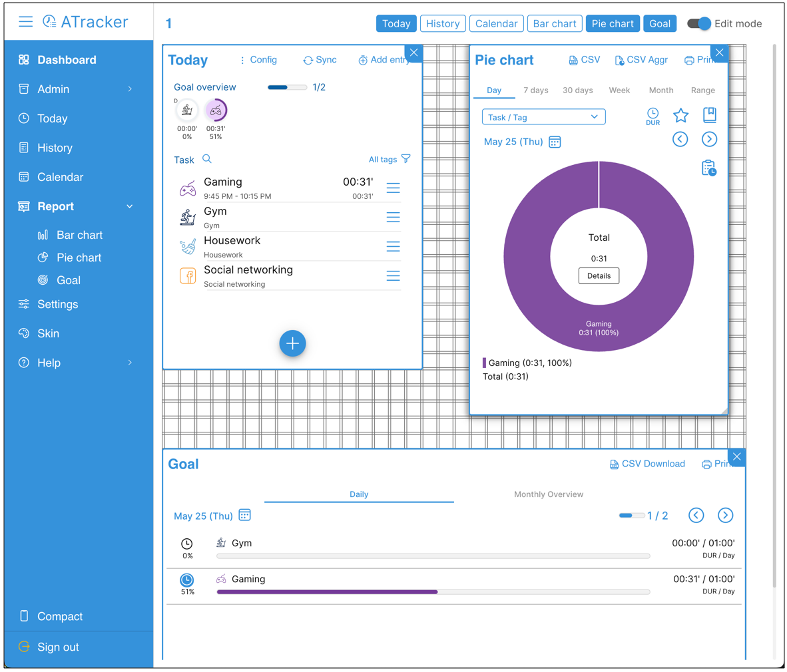Expand the Admin sidebar section

[78, 89]
